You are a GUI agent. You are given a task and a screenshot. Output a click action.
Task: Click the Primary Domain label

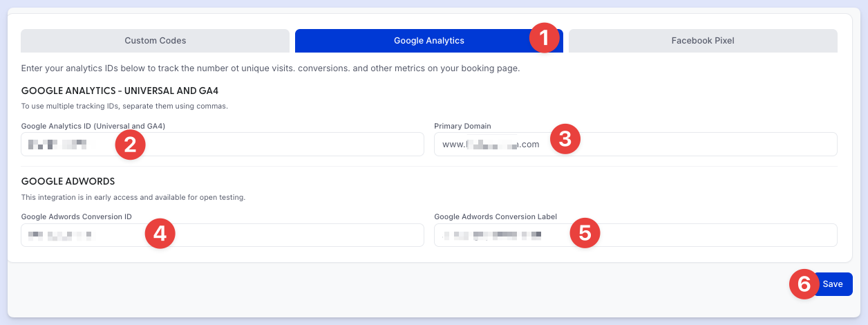pos(462,126)
